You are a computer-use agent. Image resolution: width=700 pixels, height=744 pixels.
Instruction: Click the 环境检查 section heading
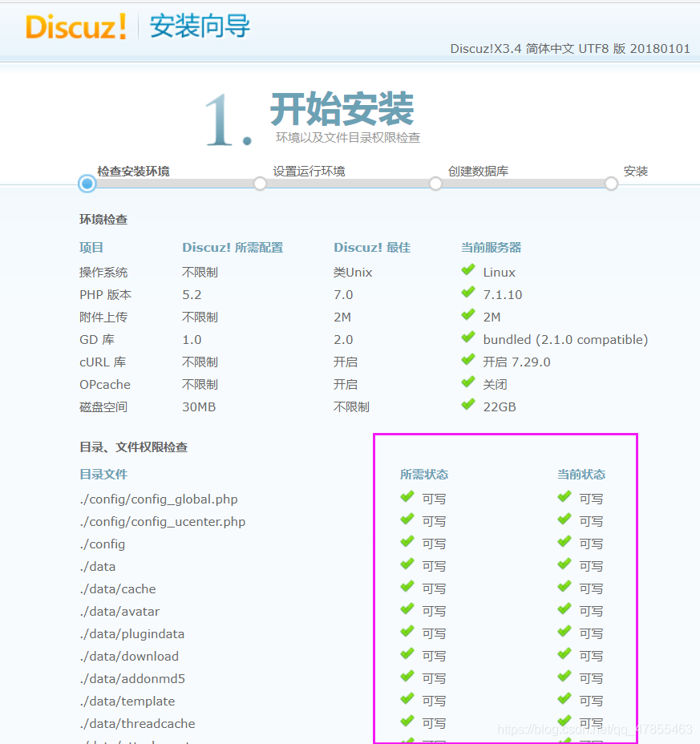tap(103, 220)
